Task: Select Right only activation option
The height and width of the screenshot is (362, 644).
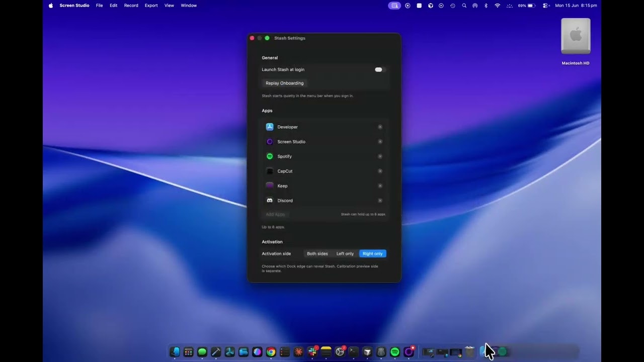Action: coord(373,253)
